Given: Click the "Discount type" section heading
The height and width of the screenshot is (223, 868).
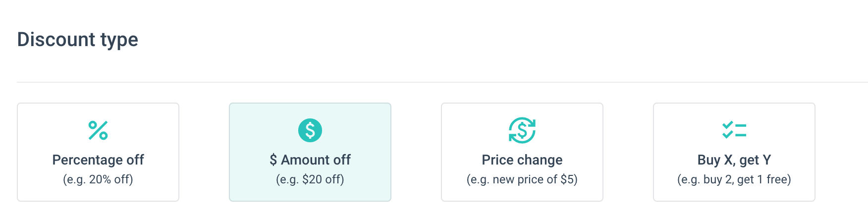Looking at the screenshot, I should tap(78, 40).
